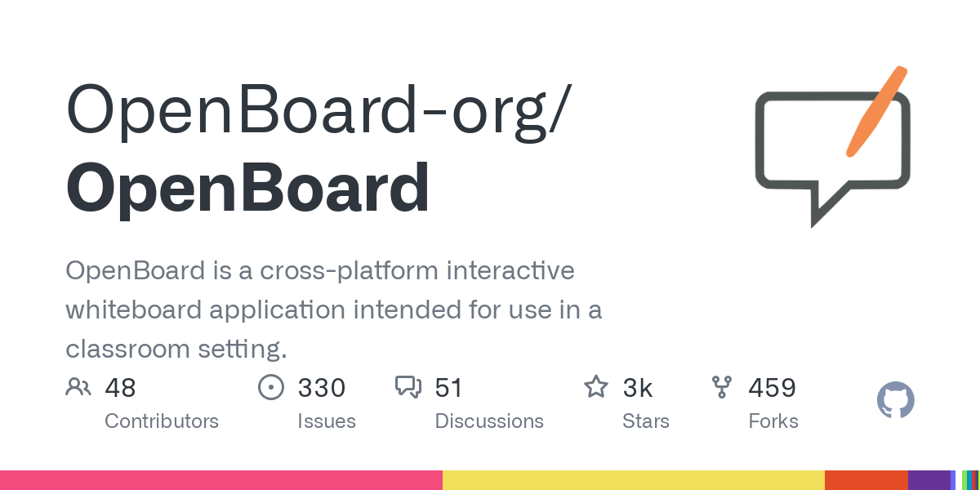The height and width of the screenshot is (490, 980).
Task: Click the repository description text
Action: point(334,310)
